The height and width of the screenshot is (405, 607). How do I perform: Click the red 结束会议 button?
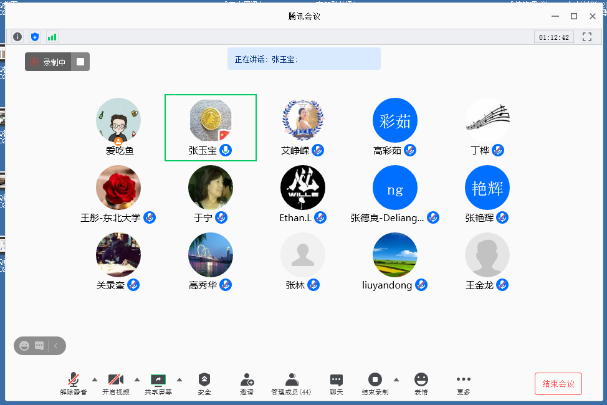coord(558,384)
